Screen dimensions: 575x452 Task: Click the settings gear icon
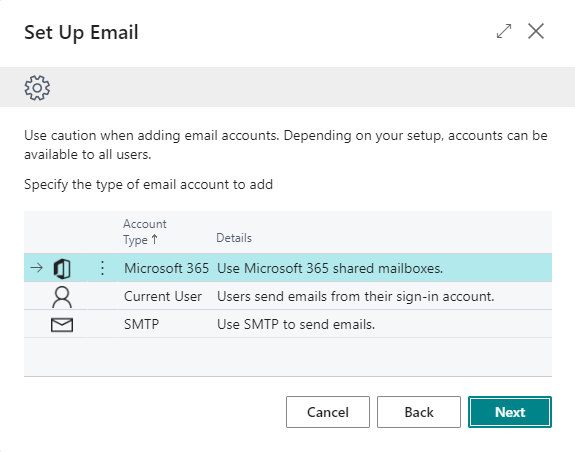point(37,88)
